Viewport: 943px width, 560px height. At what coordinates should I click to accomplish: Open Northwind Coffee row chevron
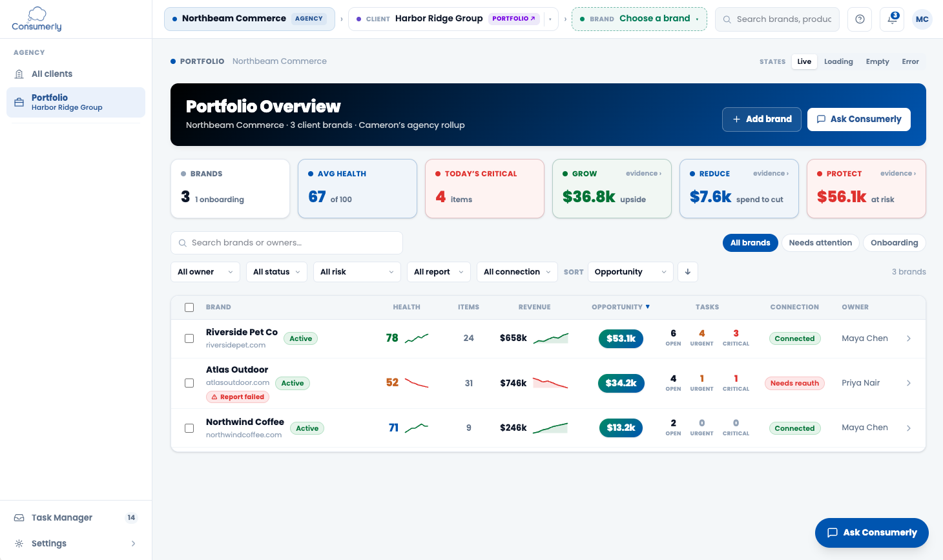[x=909, y=428]
